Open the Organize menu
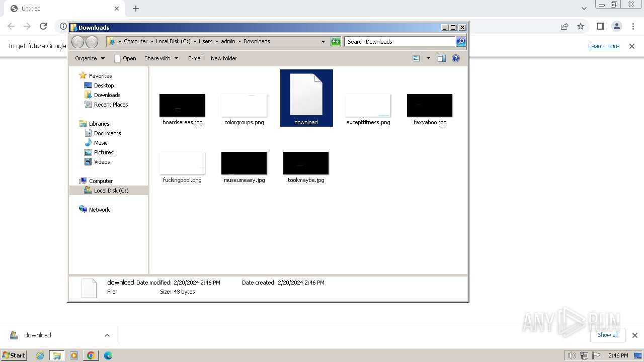The height and width of the screenshot is (362, 644). 90,58
